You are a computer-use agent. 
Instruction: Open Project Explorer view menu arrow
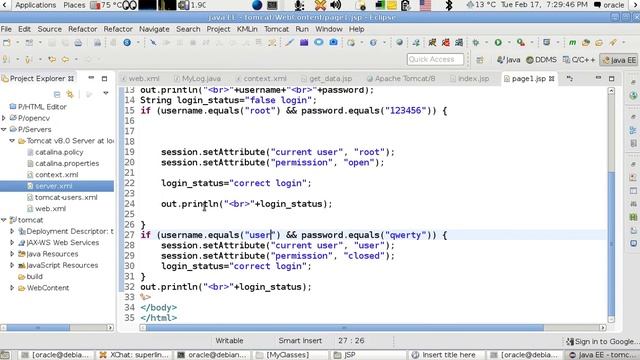tap(106, 94)
